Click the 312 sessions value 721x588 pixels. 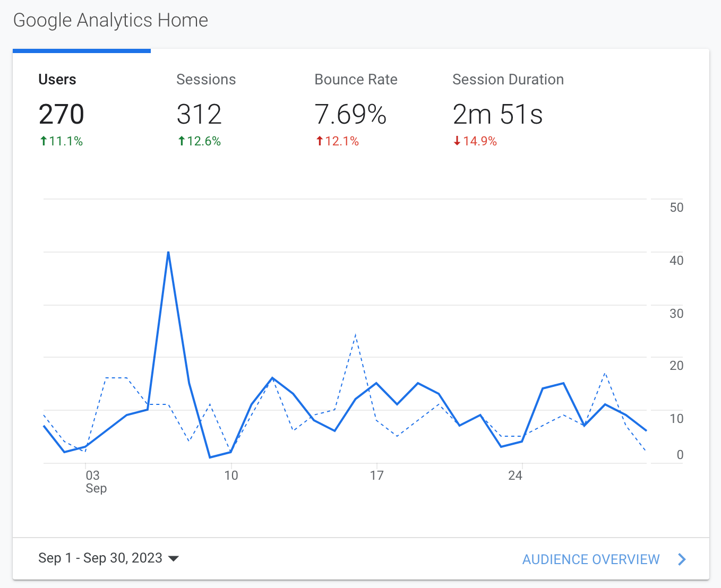(x=199, y=114)
